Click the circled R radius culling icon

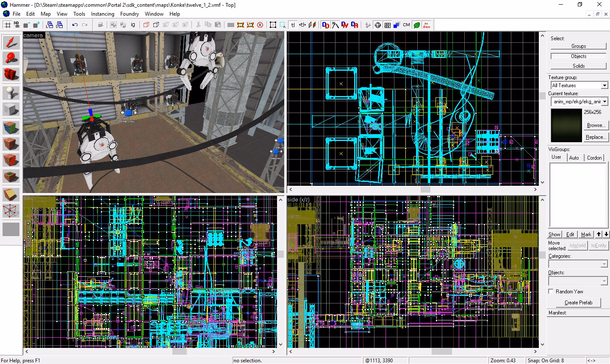(x=260, y=25)
